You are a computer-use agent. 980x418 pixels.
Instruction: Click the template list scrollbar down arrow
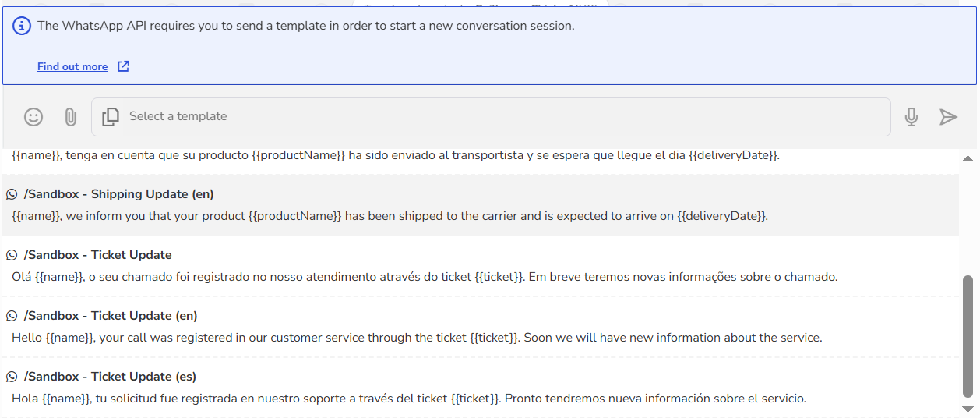coord(968,409)
